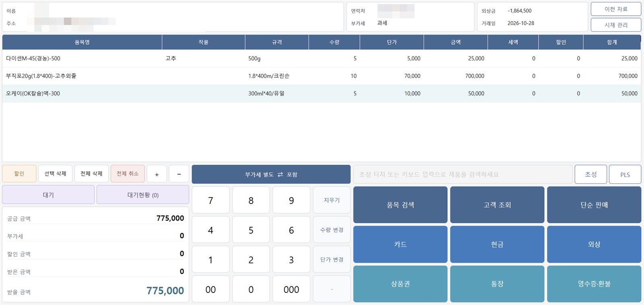Click the 품목명 column header

(x=82, y=42)
